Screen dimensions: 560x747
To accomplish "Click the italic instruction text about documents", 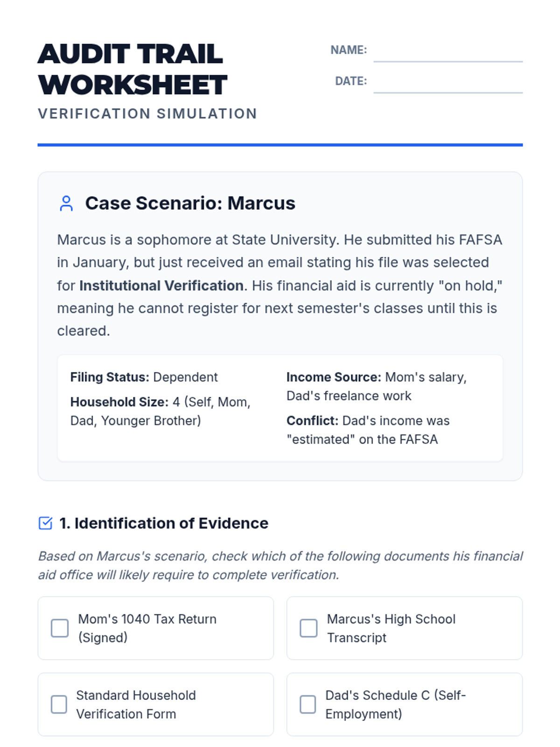I will click(x=280, y=565).
